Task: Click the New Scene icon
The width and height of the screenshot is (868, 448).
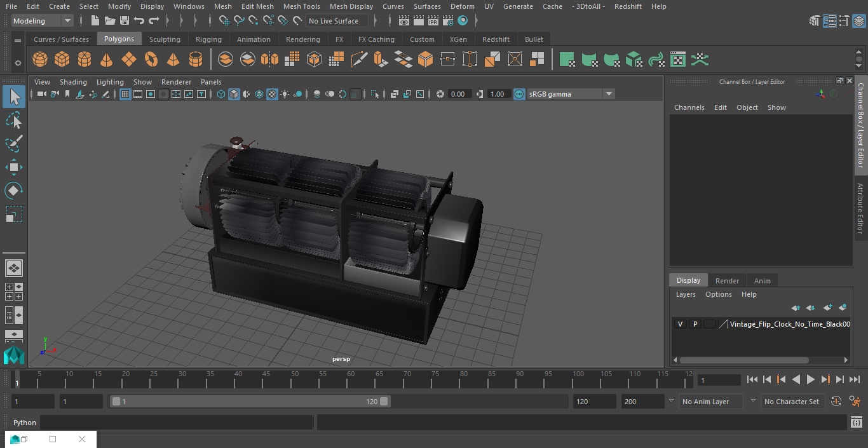Action: click(95, 21)
